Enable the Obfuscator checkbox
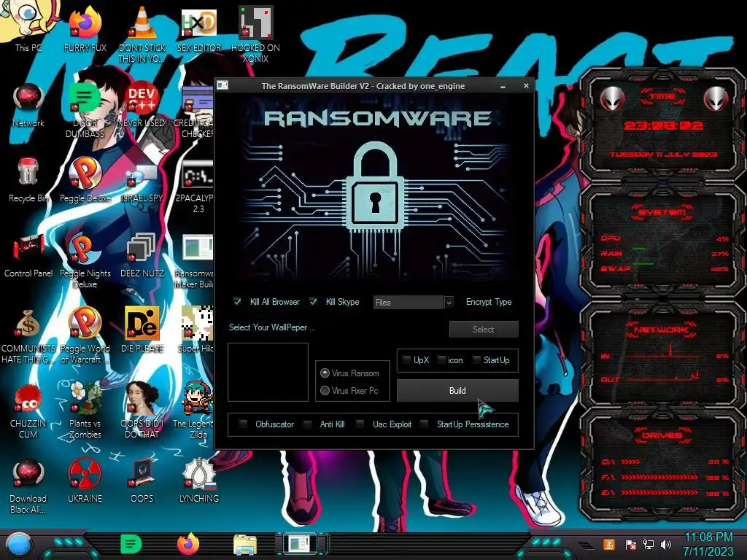The height and width of the screenshot is (560, 747). [x=243, y=424]
